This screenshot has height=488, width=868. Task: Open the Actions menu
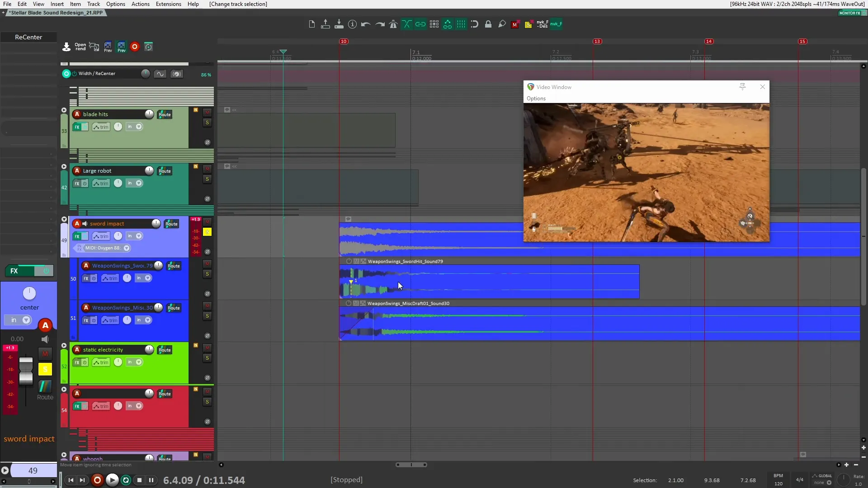(140, 4)
